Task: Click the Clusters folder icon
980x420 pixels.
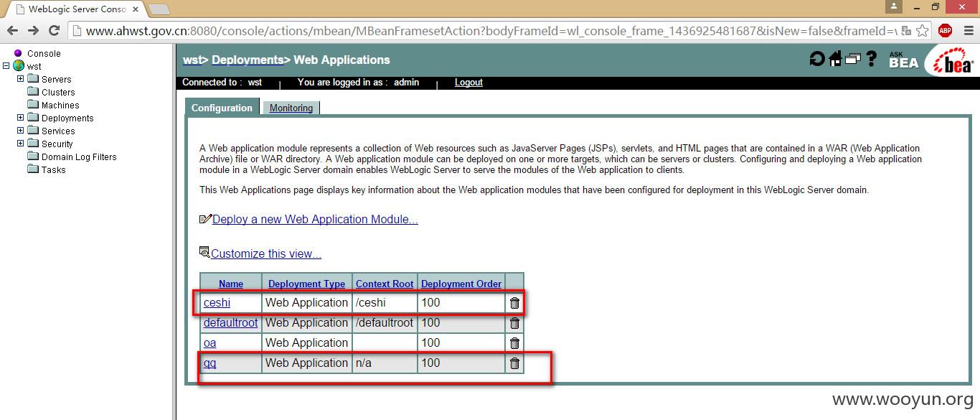Action: [33, 92]
